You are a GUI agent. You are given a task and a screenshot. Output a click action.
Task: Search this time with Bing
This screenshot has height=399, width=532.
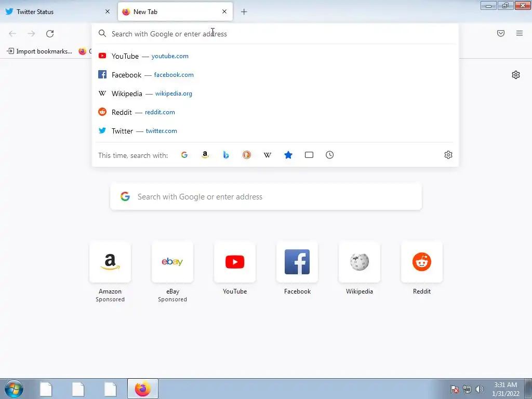click(x=226, y=155)
